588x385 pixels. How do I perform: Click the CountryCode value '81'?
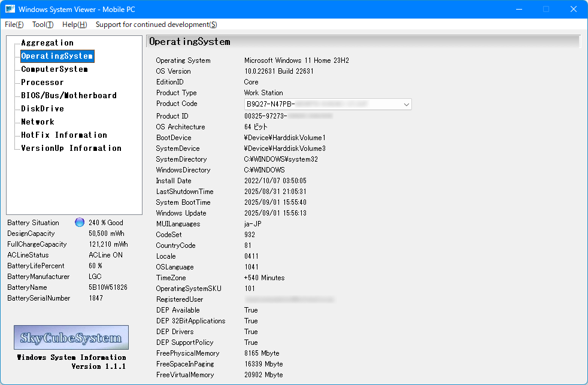click(248, 245)
